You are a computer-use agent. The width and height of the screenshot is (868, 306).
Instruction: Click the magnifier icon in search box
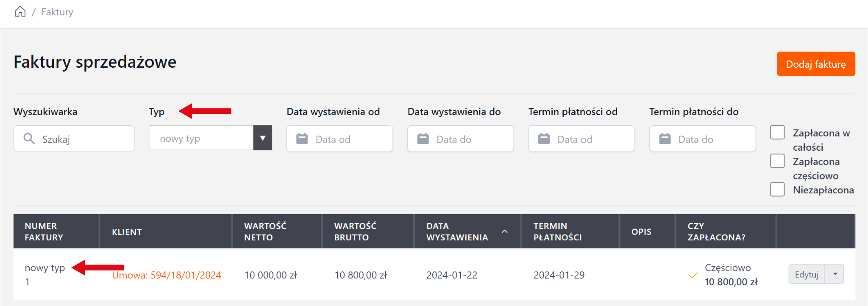pos(29,139)
